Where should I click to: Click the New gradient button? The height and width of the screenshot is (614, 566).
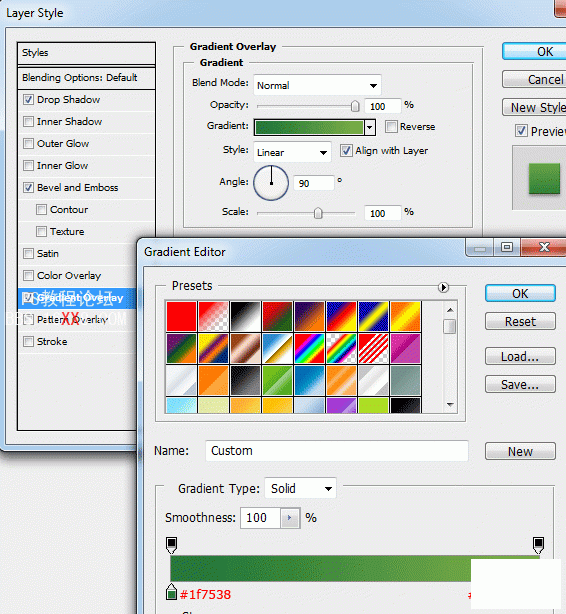tap(520, 451)
